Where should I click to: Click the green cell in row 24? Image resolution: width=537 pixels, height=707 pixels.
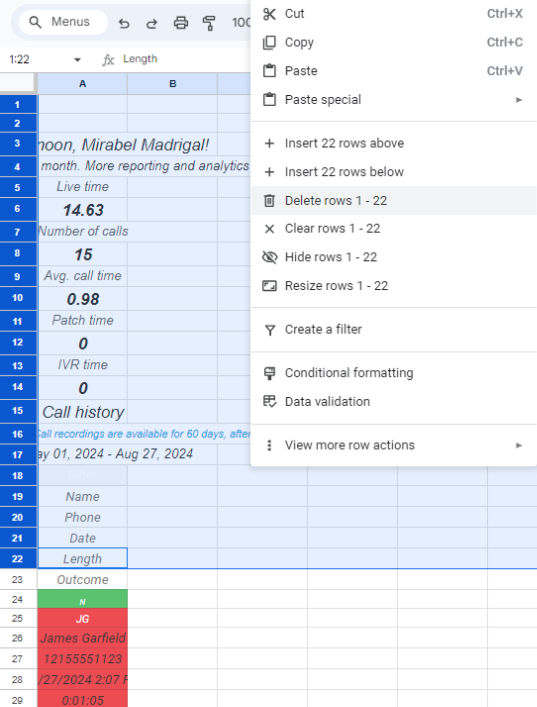point(83,600)
